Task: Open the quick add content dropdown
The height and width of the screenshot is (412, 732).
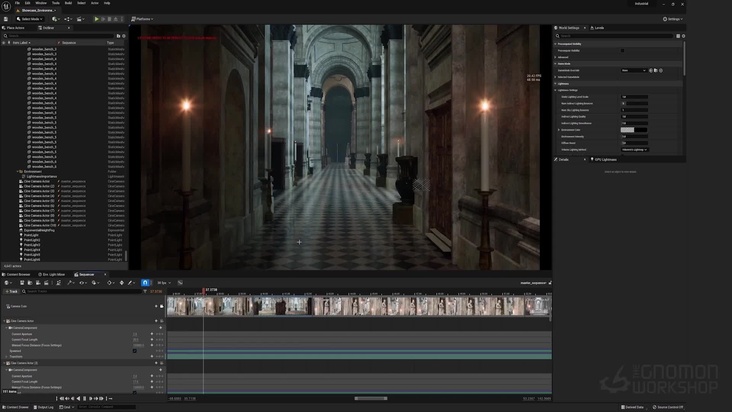Action: click(55, 19)
